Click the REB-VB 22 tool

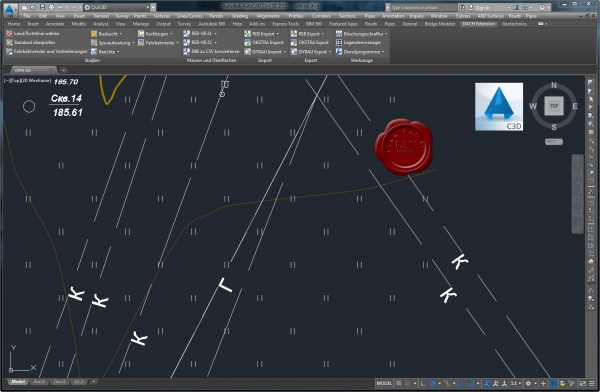pyautogui.click(x=200, y=42)
